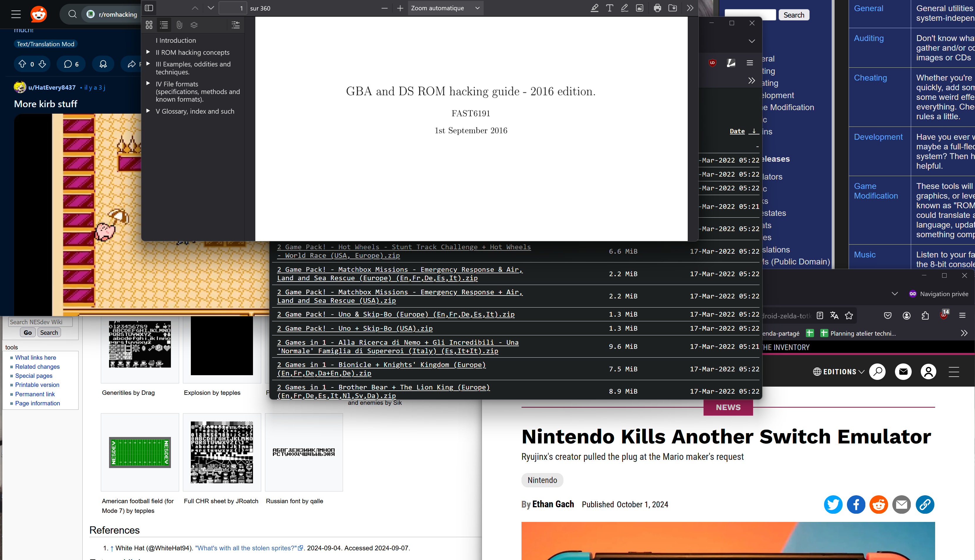
Task: Show PDF thumbnails view in sidebar
Action: tap(149, 25)
